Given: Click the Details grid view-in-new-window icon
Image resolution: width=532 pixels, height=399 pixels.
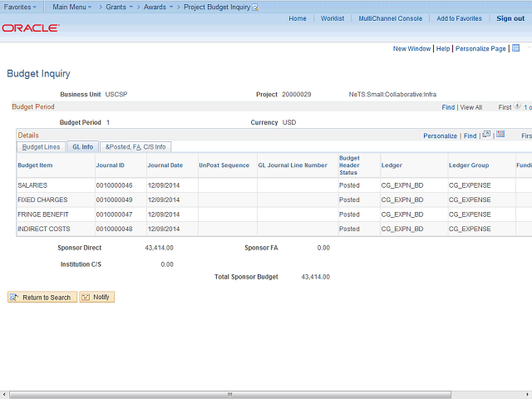Looking at the screenshot, I should [x=486, y=135].
